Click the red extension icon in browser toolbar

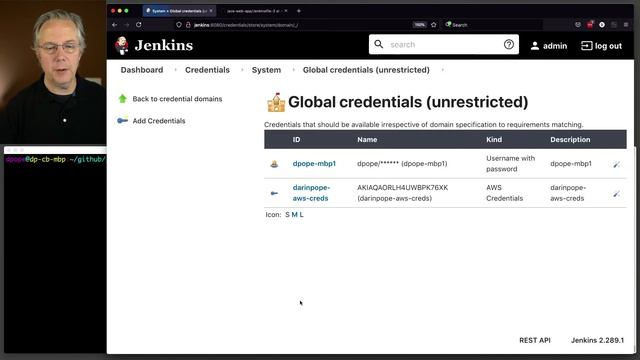(590, 24)
